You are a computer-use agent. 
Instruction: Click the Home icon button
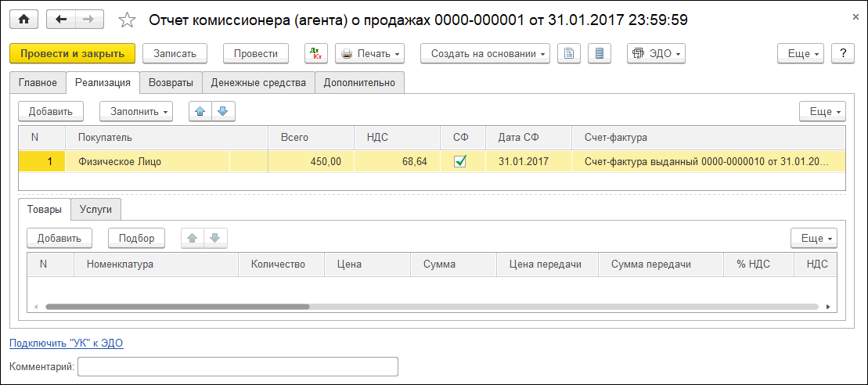pos(23,20)
